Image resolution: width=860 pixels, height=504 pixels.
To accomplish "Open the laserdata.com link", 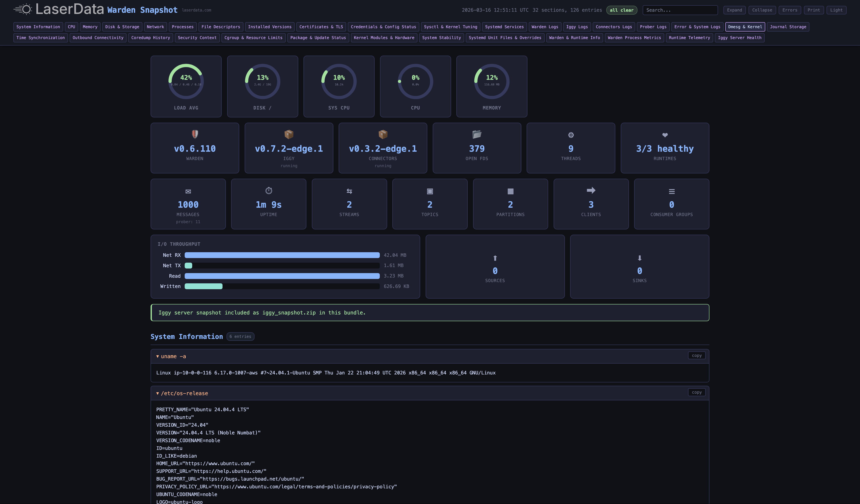I will (197, 10).
